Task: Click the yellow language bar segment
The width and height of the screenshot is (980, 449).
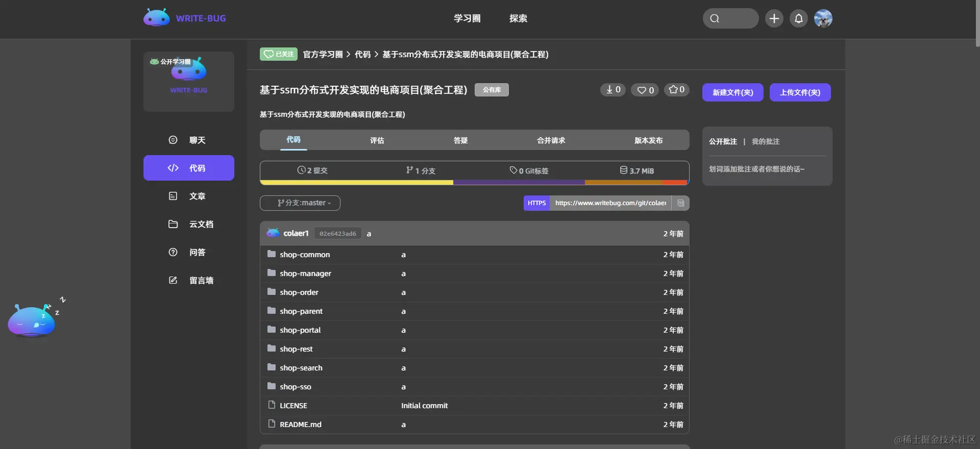Action: tap(357, 182)
